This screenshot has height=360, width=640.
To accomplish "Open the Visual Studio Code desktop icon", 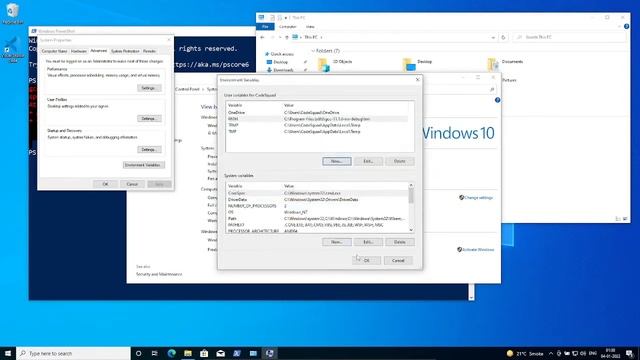I will (x=12, y=50).
